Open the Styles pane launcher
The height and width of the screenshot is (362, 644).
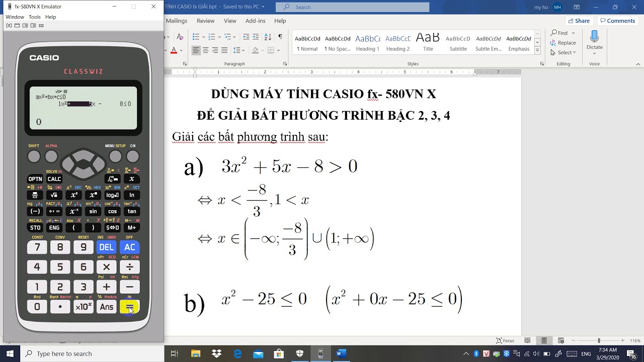click(542, 64)
